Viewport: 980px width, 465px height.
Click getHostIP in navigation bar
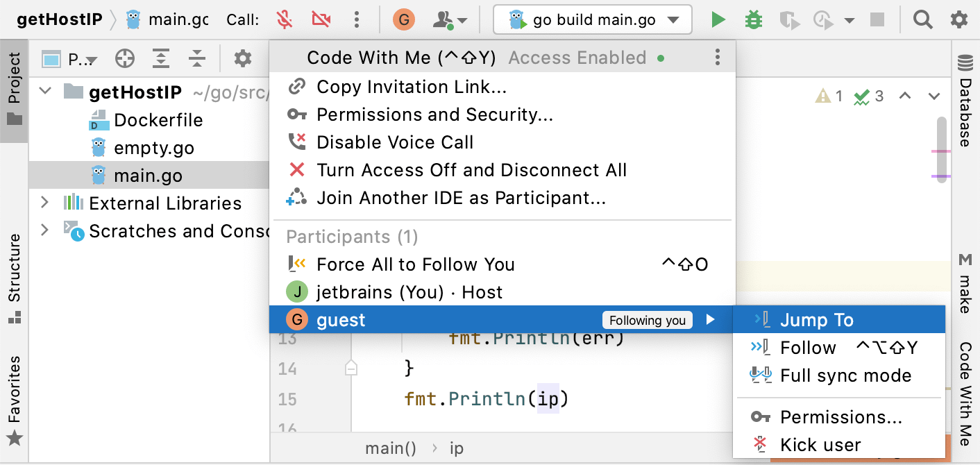59,19
